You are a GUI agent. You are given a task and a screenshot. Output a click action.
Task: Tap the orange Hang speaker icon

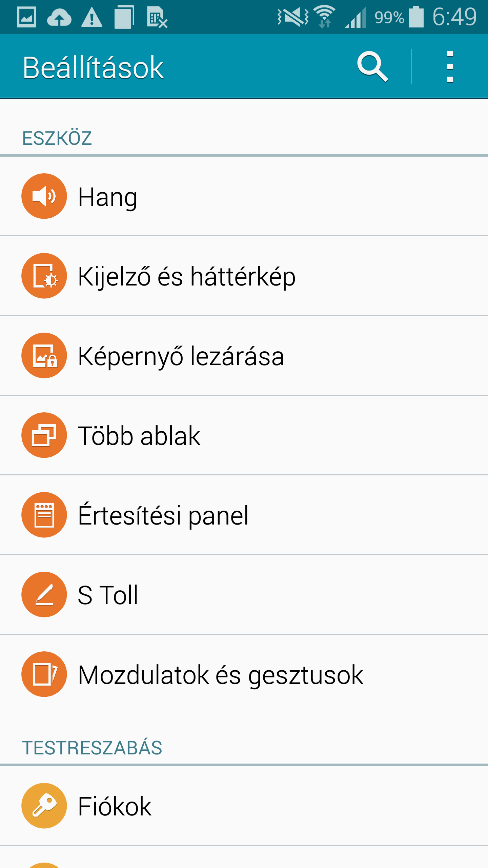click(44, 196)
